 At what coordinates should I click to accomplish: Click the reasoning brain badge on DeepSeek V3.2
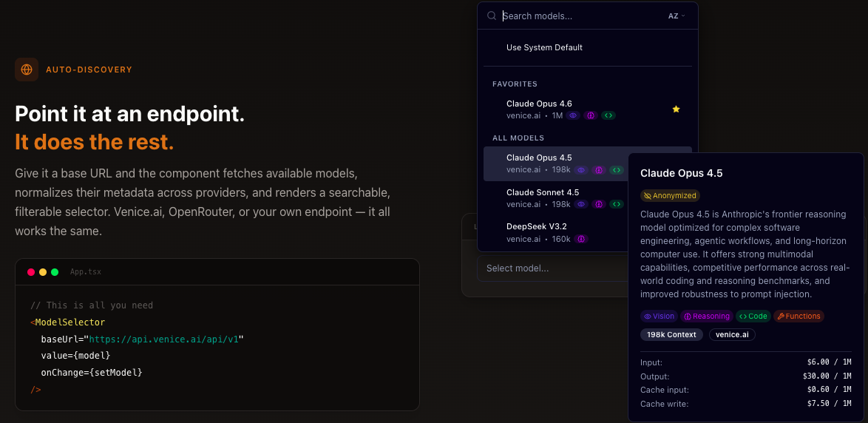tap(581, 239)
